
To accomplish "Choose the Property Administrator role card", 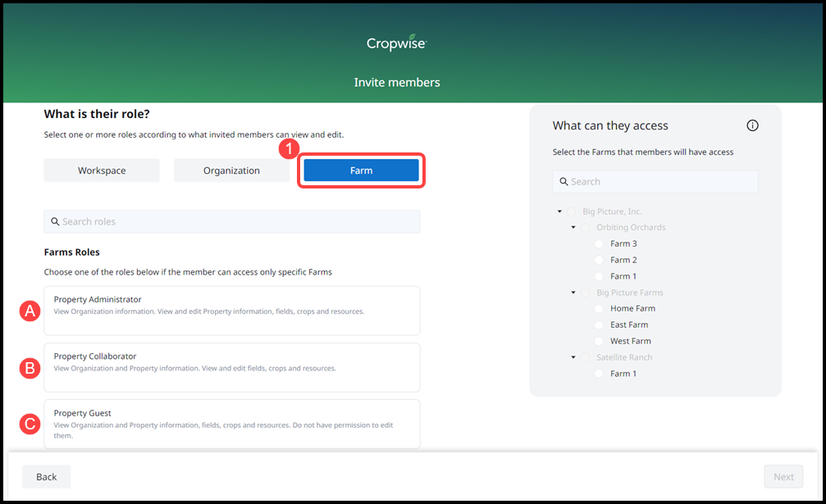I will [x=231, y=310].
